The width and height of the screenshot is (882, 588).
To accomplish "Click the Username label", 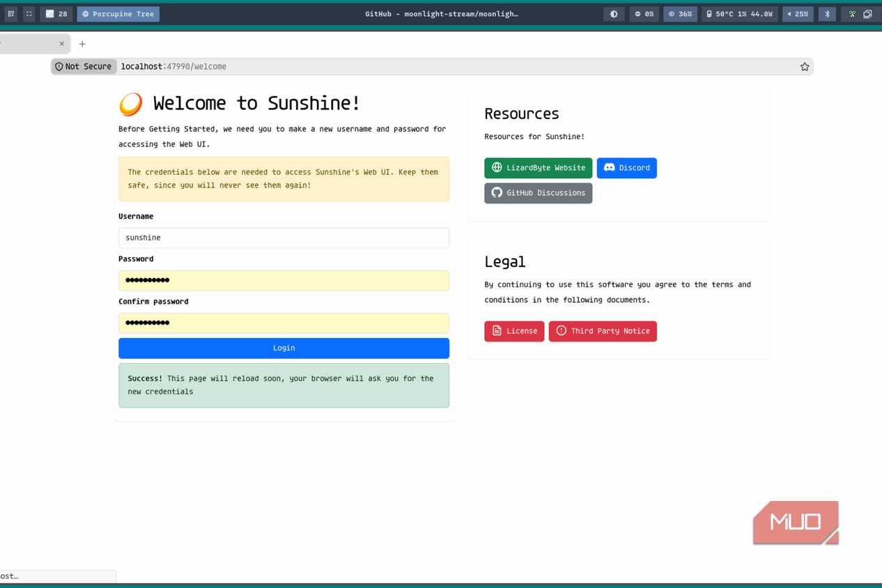I will [136, 217].
